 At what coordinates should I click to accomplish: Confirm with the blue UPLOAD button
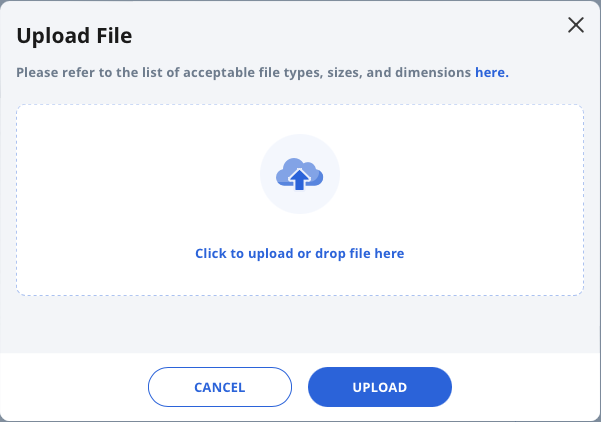[x=380, y=387]
